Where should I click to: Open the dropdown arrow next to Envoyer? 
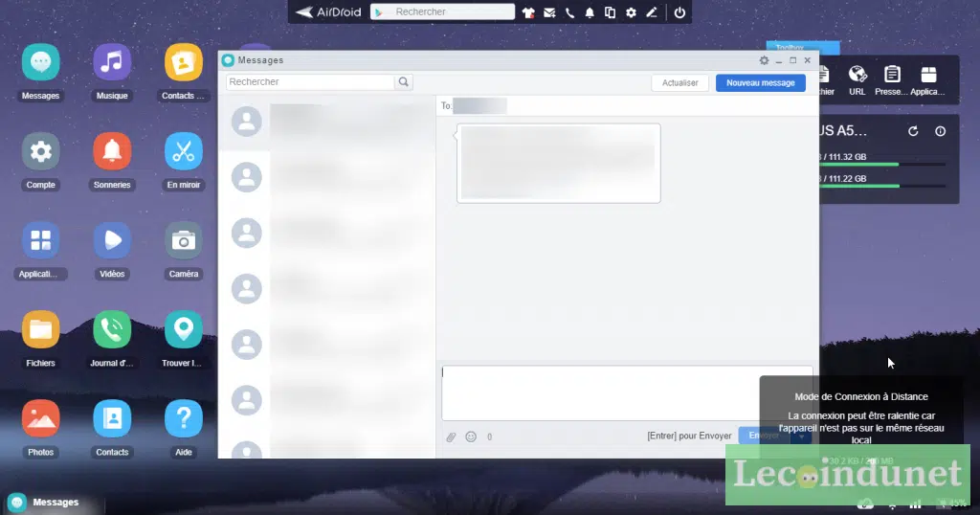coord(801,436)
